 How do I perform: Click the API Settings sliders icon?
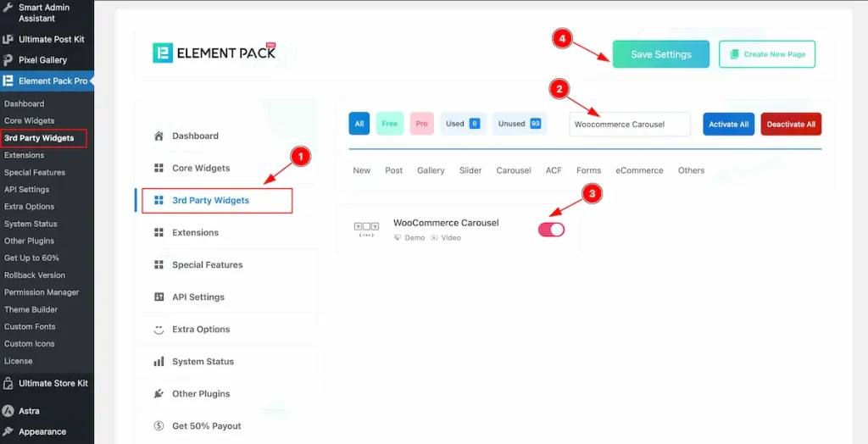click(x=159, y=297)
